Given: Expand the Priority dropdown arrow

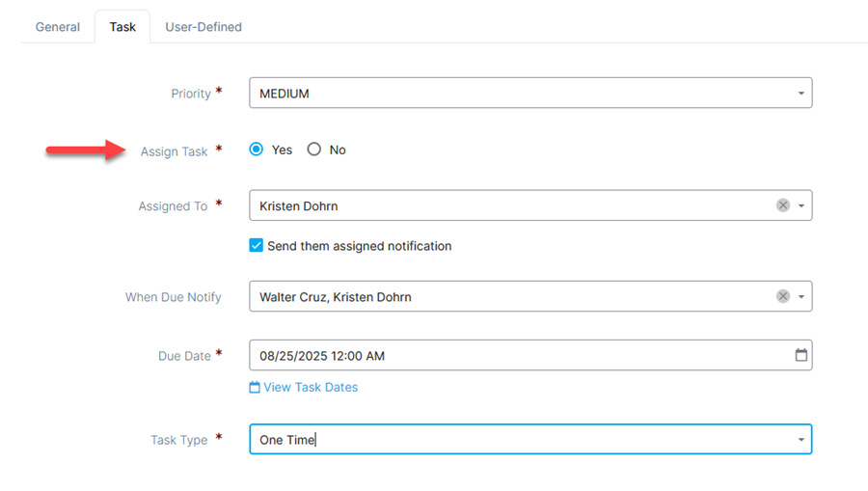Looking at the screenshot, I should click(x=801, y=93).
